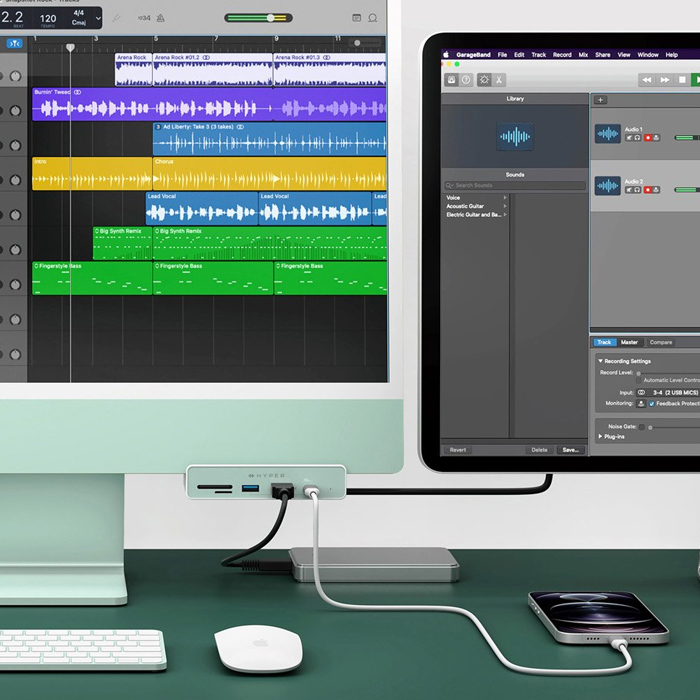Screen dimensions: 700x700
Task: Click the Quick Help question mark icon
Action: (x=466, y=80)
